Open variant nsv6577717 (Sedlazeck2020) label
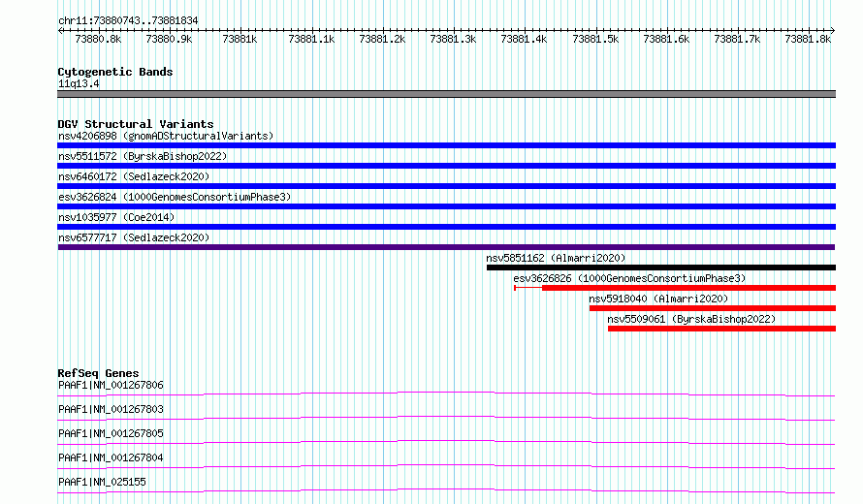Image resolution: width=863 pixels, height=504 pixels. [134, 237]
